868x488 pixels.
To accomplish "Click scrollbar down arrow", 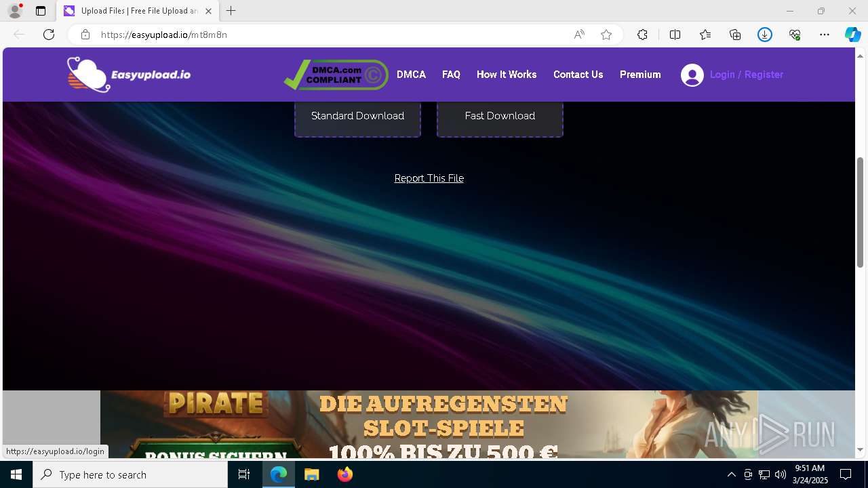I will pyautogui.click(x=860, y=450).
